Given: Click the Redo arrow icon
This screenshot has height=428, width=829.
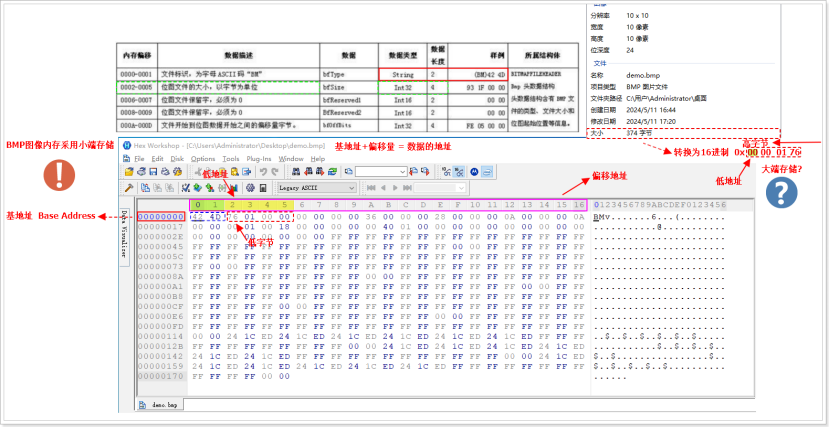Looking at the screenshot, I should 275,172.
